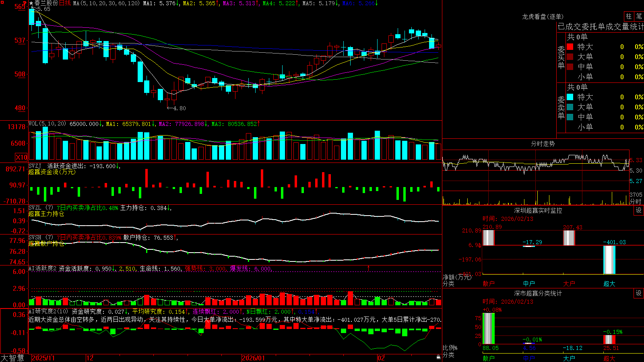
Task: Click the 超大 bar showing -401.03 in the monitor
Action: [609, 260]
